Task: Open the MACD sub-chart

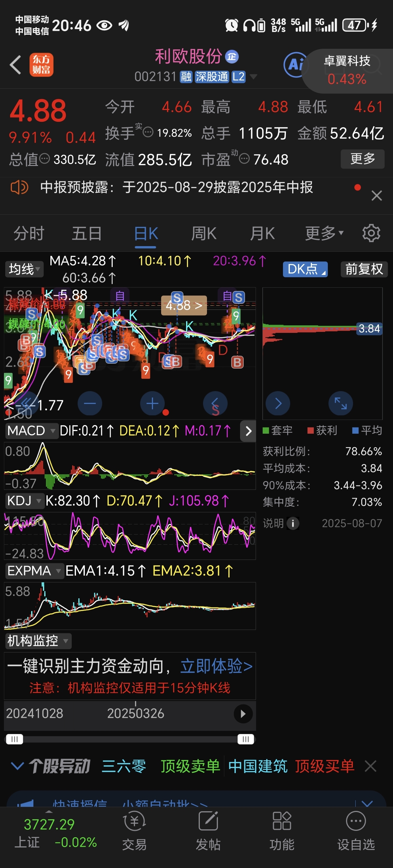Action: coord(130,465)
